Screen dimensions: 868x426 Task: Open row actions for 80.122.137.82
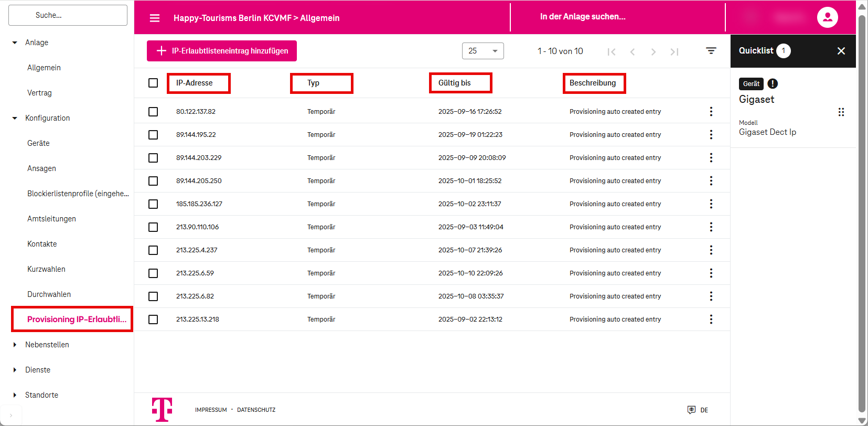(711, 111)
